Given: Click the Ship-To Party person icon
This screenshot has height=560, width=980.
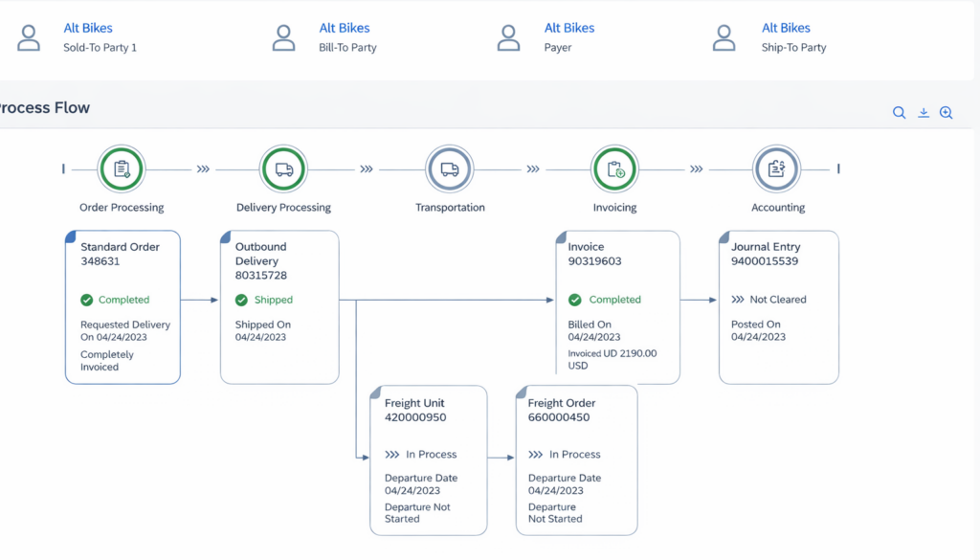Looking at the screenshot, I should tap(725, 37).
